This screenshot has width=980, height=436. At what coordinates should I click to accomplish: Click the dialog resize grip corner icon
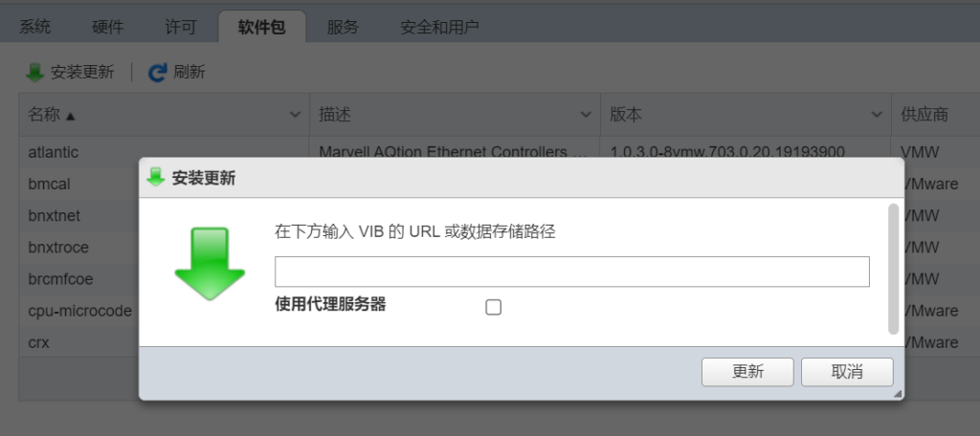click(898, 394)
